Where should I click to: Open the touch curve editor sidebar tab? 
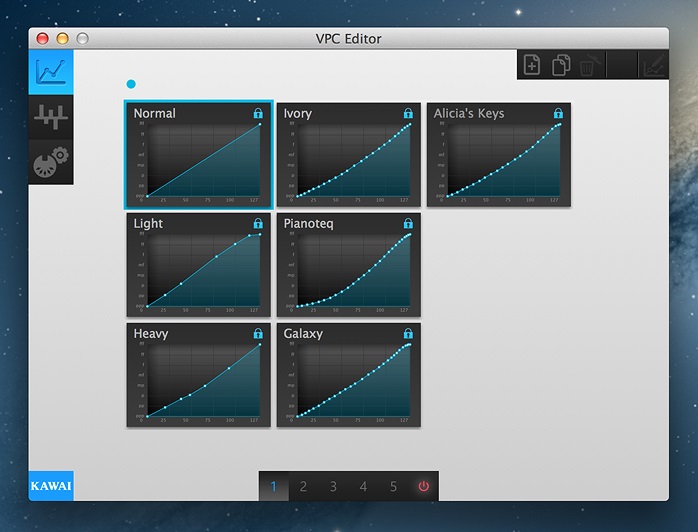(51, 72)
